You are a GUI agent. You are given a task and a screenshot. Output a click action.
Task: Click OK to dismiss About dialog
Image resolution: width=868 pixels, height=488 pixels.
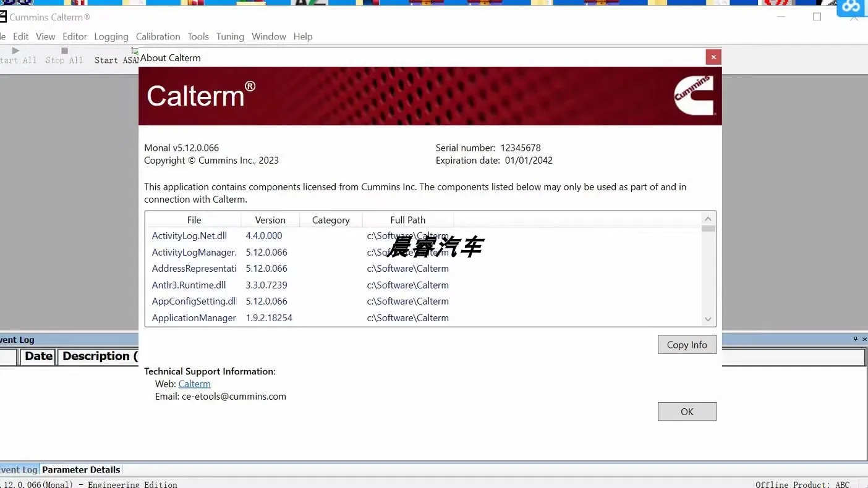pyautogui.click(x=687, y=411)
